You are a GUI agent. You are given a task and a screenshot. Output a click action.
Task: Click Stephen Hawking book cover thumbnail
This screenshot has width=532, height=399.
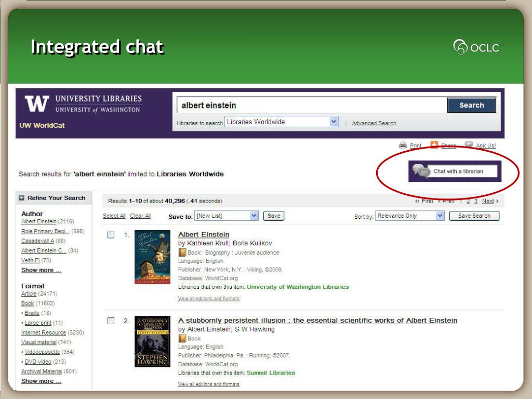click(x=152, y=341)
